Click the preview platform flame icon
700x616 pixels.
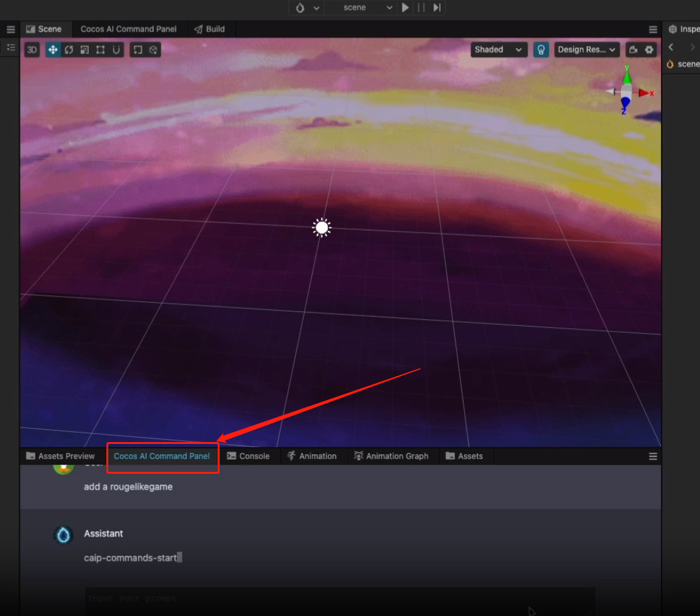coord(300,7)
